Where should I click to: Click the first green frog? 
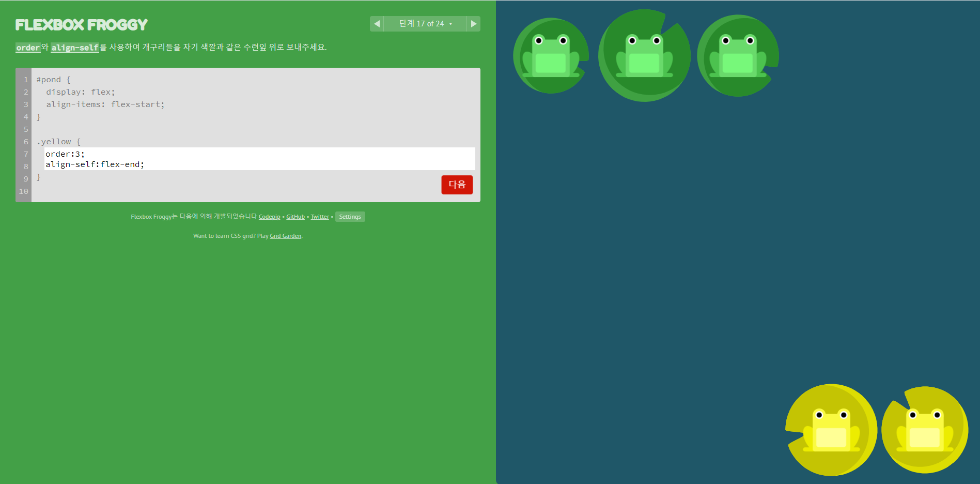point(551,57)
